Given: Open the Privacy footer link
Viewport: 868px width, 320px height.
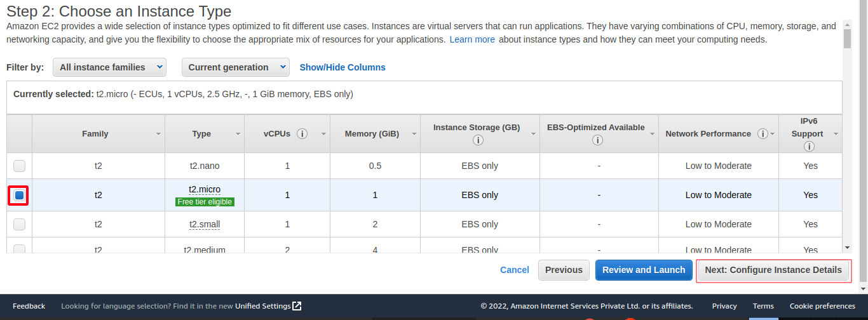Looking at the screenshot, I should coord(724,306).
